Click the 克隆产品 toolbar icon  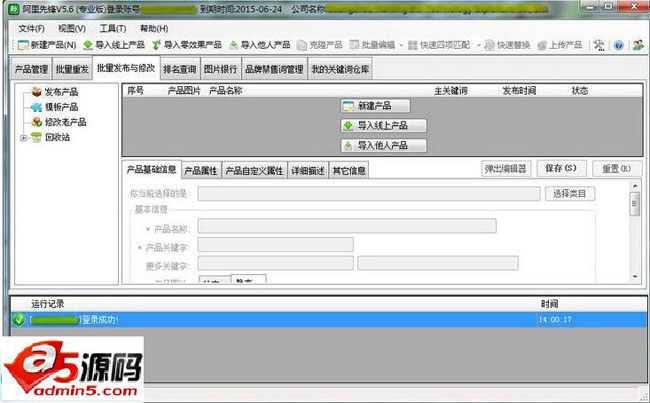pos(302,45)
